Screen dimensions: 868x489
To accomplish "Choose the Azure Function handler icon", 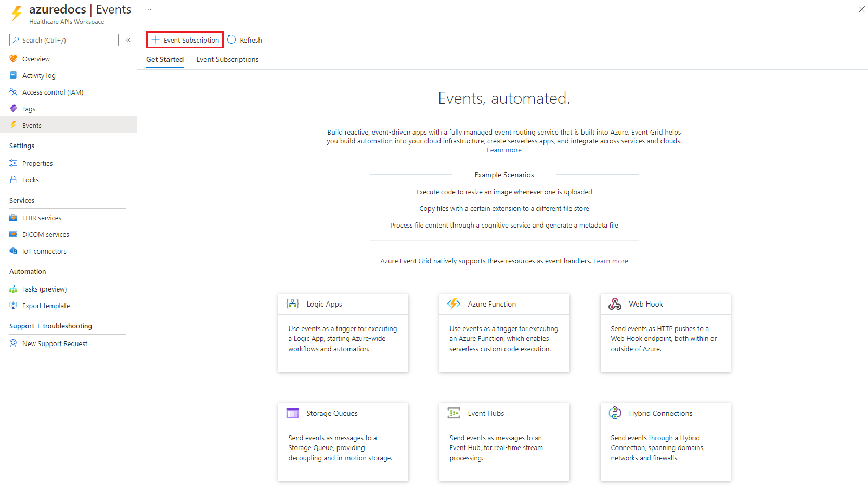I will pyautogui.click(x=454, y=304).
